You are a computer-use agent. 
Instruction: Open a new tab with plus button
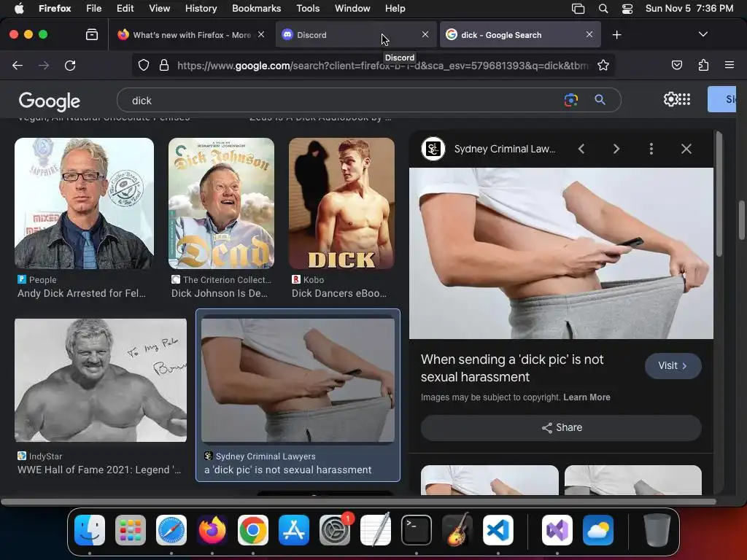(x=616, y=35)
